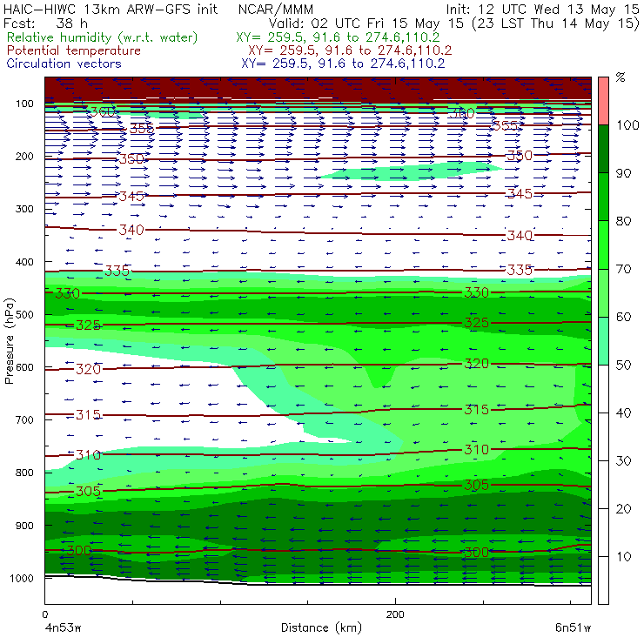Click the '0' distance tick label
644x644 pixels.
pyautogui.click(x=44, y=614)
